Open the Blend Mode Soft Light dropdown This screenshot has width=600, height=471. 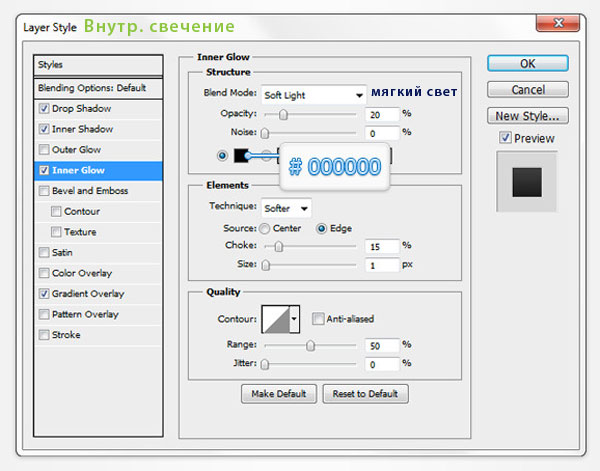313,95
